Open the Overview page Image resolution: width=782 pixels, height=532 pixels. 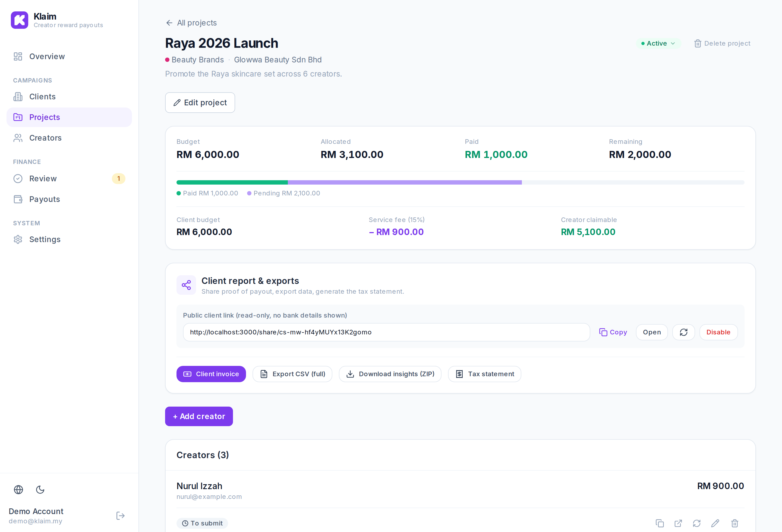point(69,56)
